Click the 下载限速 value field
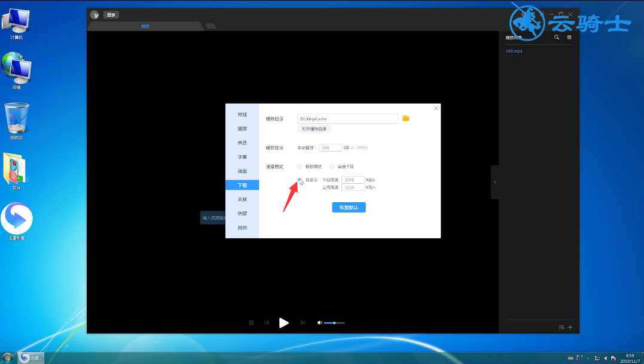The image size is (644, 364). click(x=353, y=180)
